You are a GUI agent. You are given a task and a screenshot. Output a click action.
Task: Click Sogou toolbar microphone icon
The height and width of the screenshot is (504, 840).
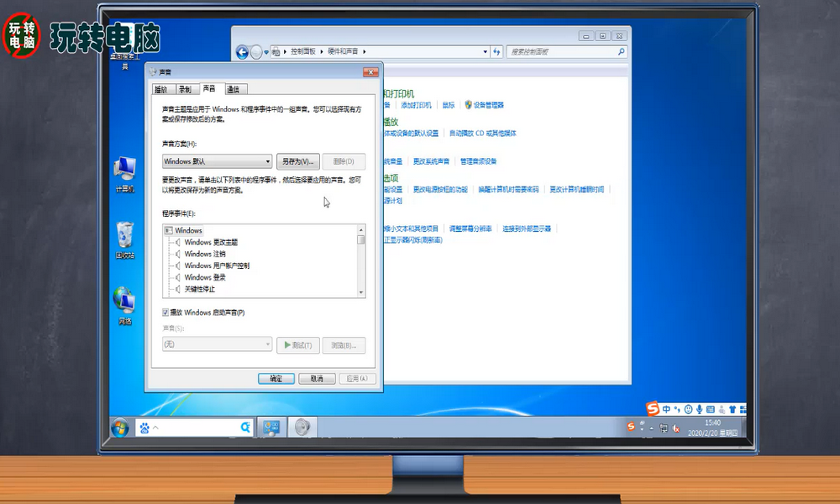tap(699, 409)
